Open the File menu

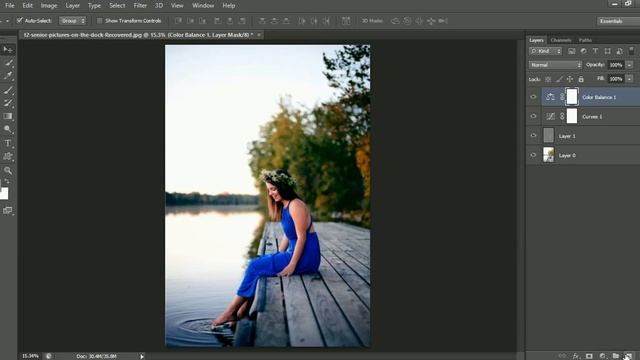(10, 6)
